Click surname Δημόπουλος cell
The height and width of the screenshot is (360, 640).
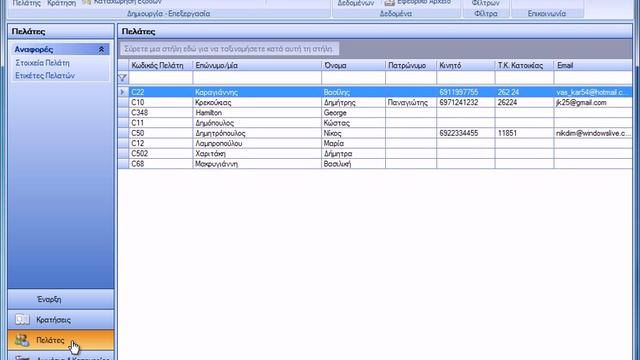click(257, 123)
